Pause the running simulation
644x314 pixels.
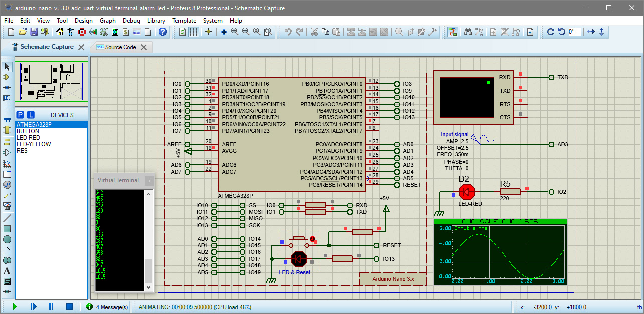51,306
